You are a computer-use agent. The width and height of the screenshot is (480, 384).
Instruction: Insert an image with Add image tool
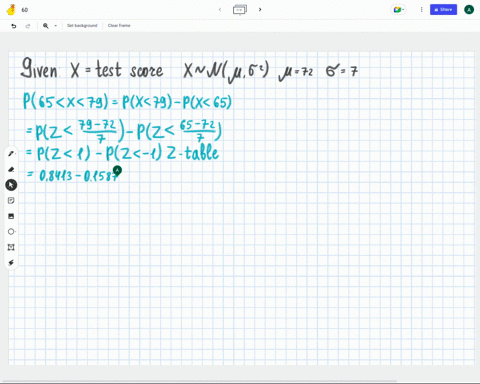pyautogui.click(x=11, y=216)
